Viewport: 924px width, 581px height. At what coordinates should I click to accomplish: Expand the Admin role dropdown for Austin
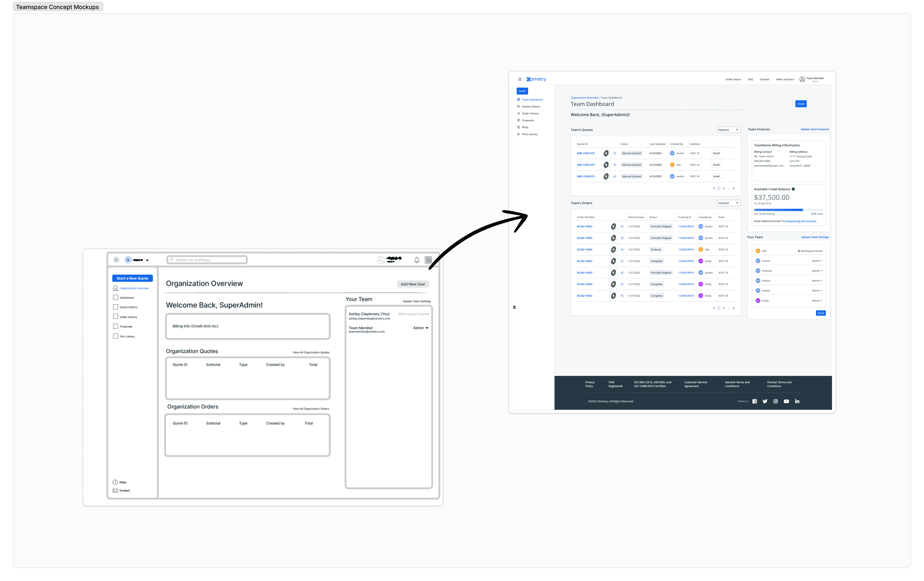pos(817,261)
